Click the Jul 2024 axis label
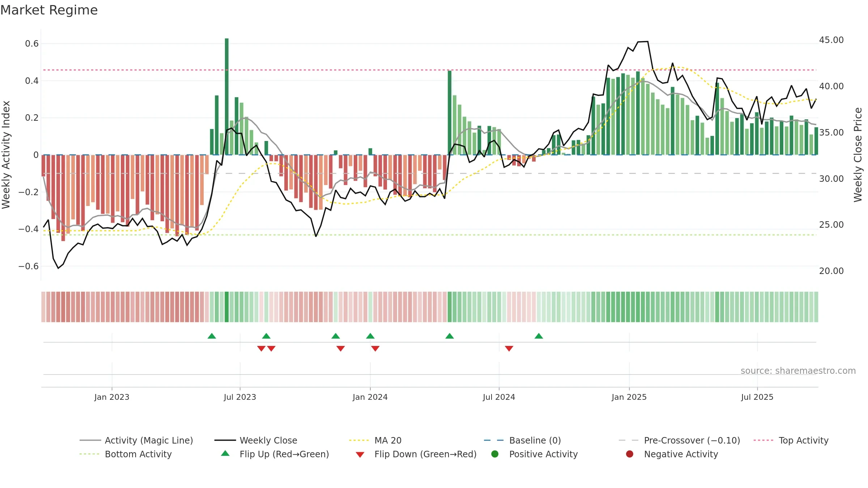The height and width of the screenshot is (488, 868). pos(499,397)
